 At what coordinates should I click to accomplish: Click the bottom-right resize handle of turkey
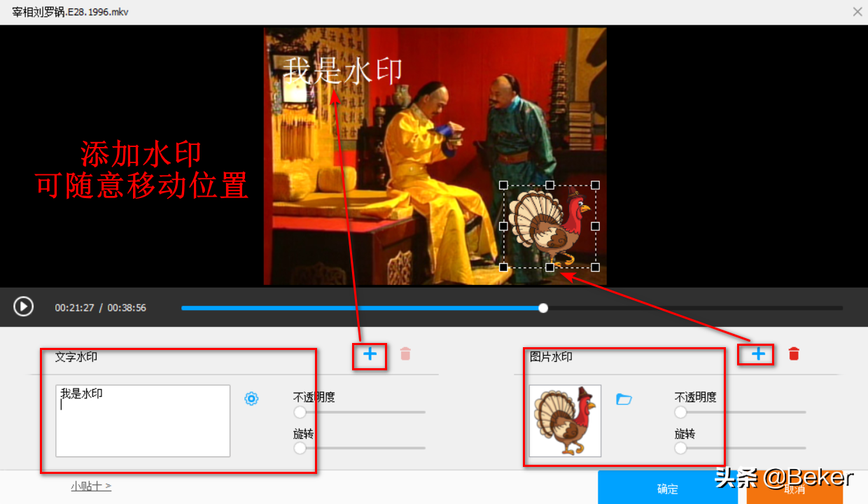(x=596, y=267)
